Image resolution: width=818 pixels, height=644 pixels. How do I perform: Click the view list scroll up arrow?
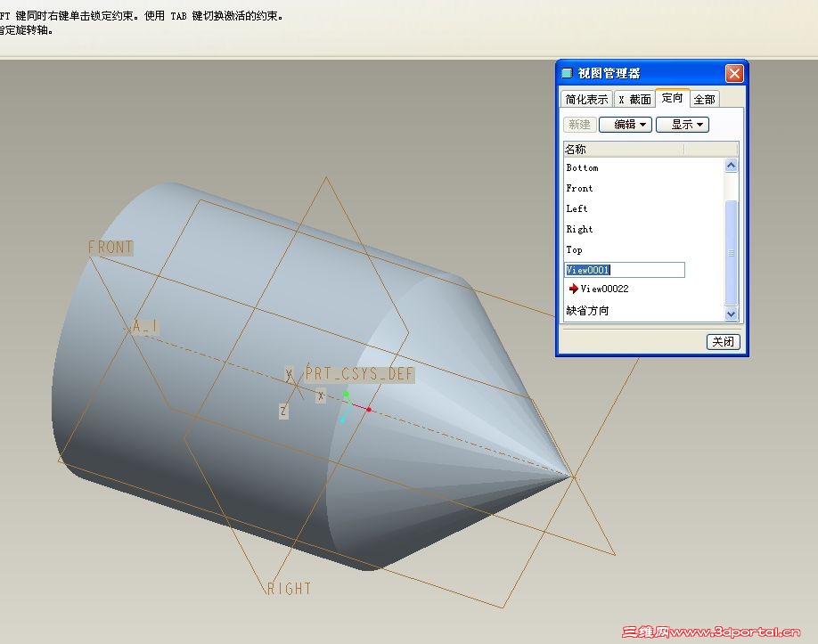(x=732, y=166)
